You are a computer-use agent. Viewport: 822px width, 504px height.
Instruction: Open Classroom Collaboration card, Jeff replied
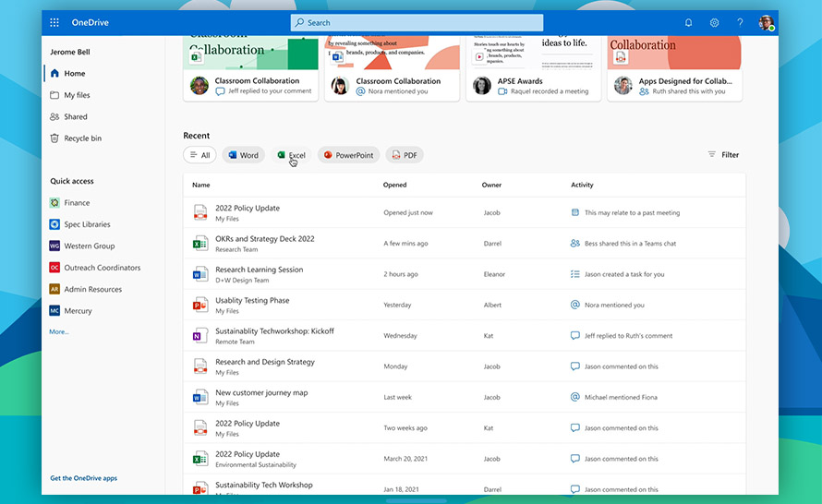[250, 68]
